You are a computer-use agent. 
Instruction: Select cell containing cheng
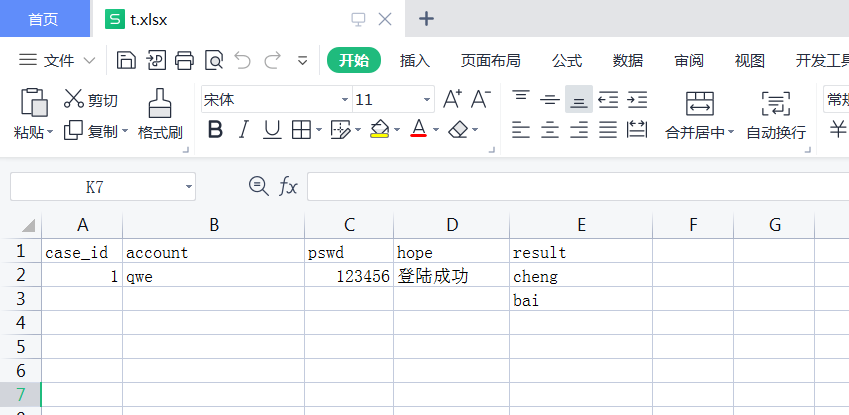point(581,276)
